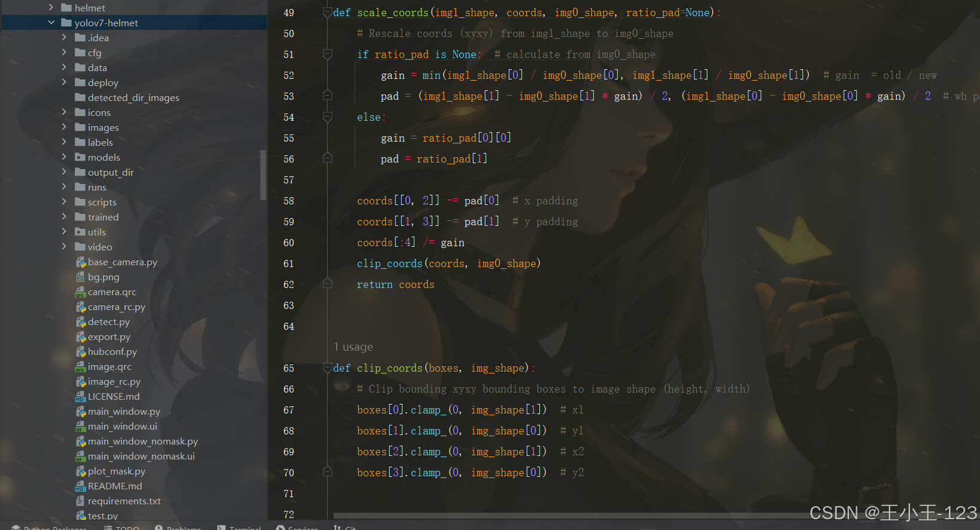
Task: Fold the if ratio_pad block at line 51
Action: pyautogui.click(x=327, y=54)
